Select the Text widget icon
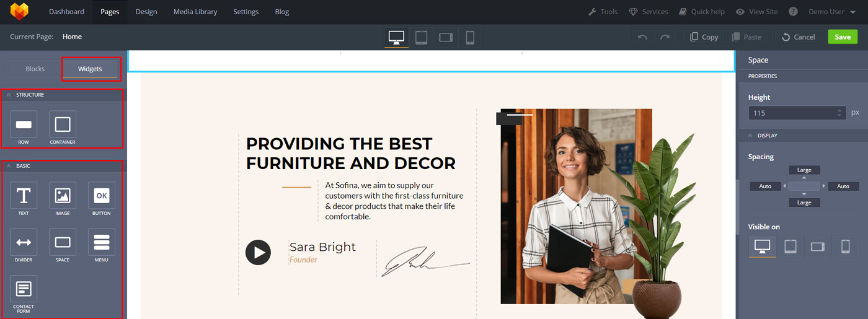This screenshot has width=868, height=319. click(24, 195)
